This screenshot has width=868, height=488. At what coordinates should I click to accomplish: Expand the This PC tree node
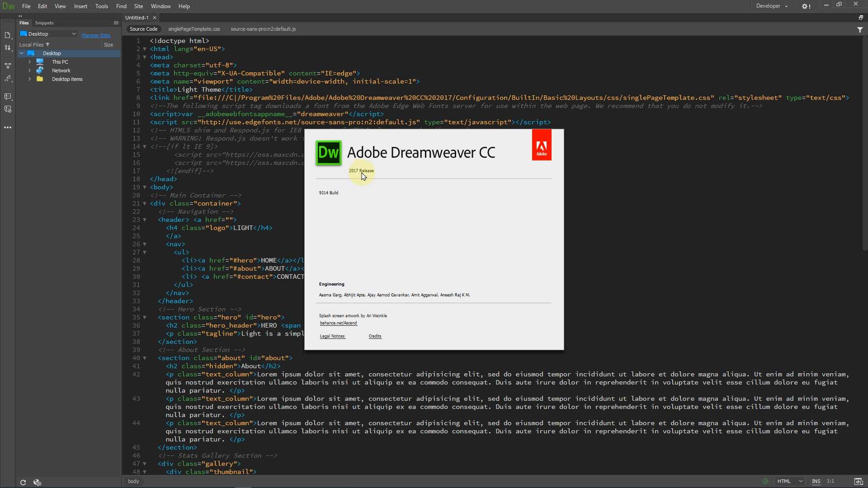pos(30,62)
